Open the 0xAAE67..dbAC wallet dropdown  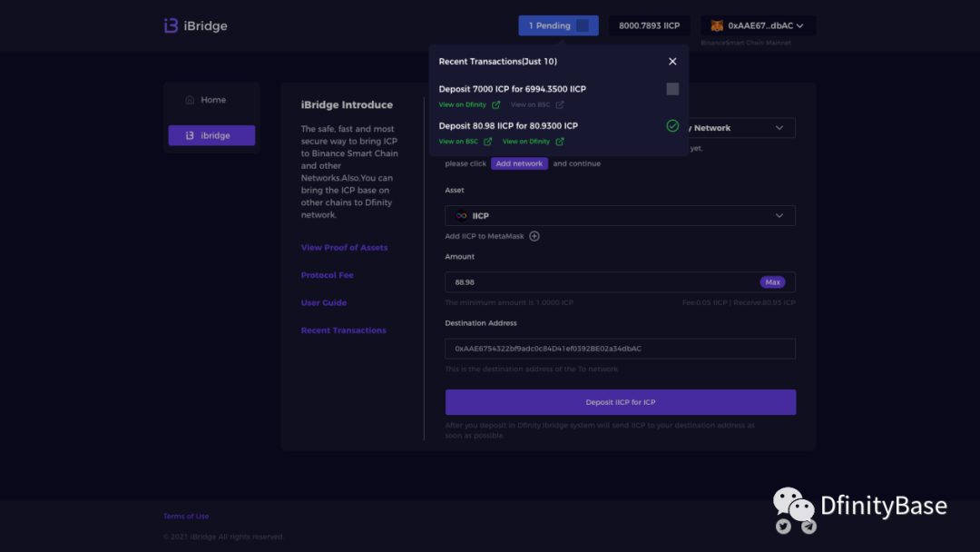click(x=758, y=25)
